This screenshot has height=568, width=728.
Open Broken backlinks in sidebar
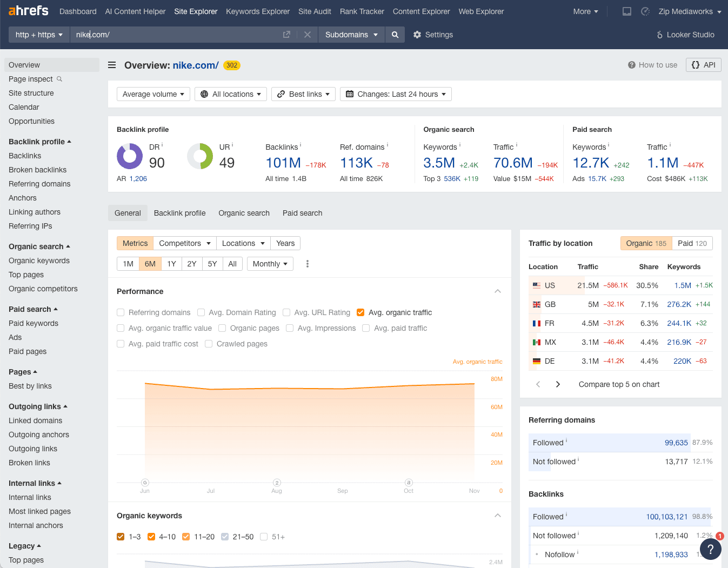pos(38,170)
